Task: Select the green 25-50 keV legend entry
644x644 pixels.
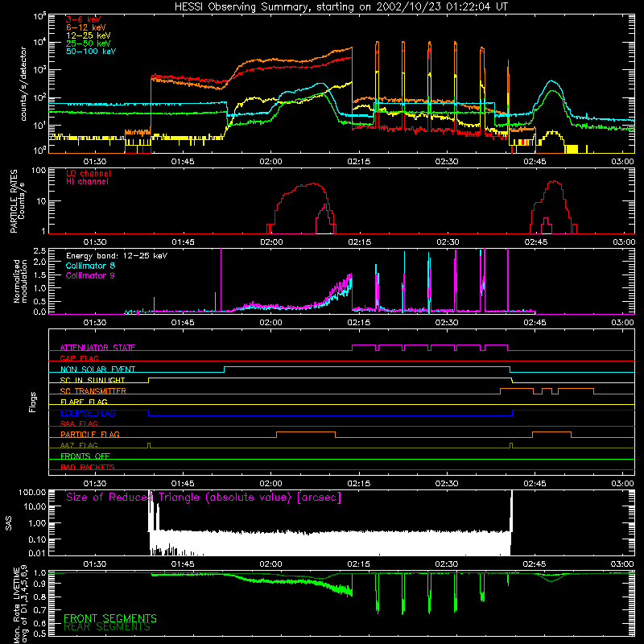Action: 89,43
